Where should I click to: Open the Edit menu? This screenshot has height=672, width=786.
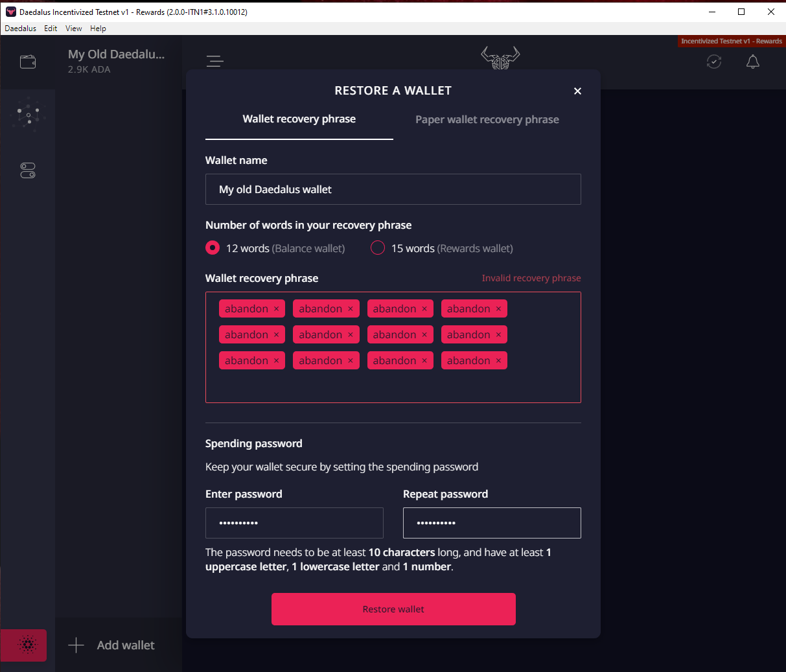coord(51,29)
